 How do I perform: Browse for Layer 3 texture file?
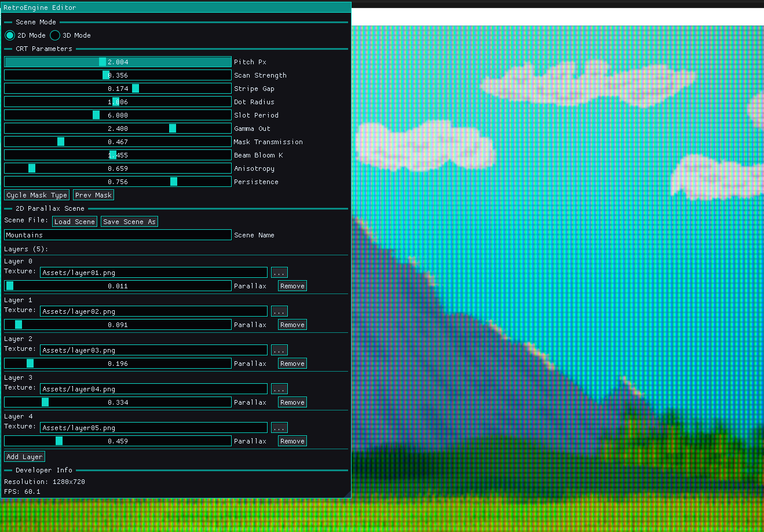point(279,388)
